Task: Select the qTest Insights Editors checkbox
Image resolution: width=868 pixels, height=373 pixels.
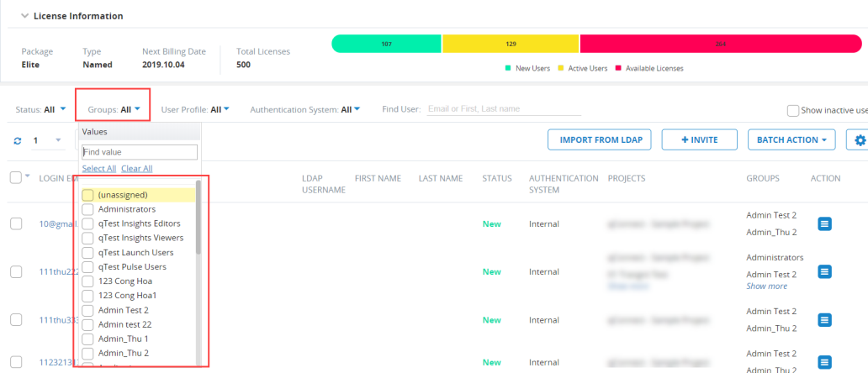Action: [x=87, y=223]
